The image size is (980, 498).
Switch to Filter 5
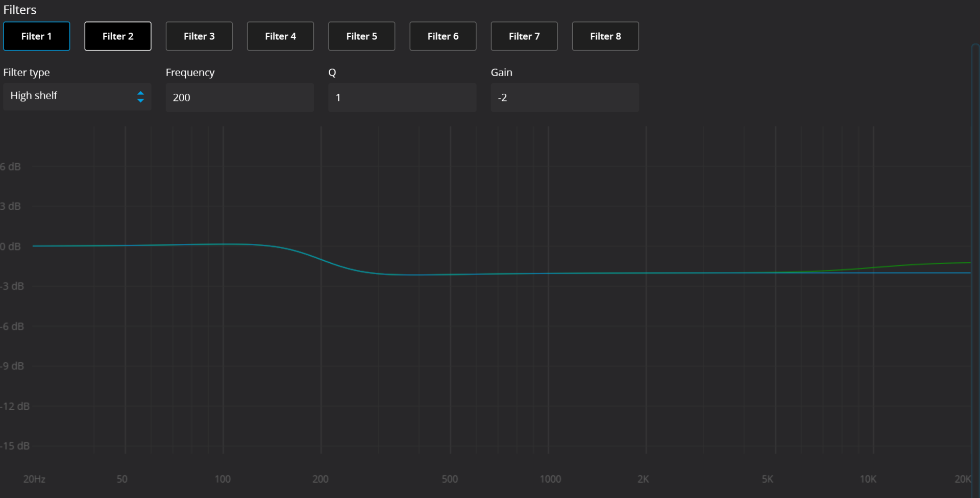coord(361,36)
